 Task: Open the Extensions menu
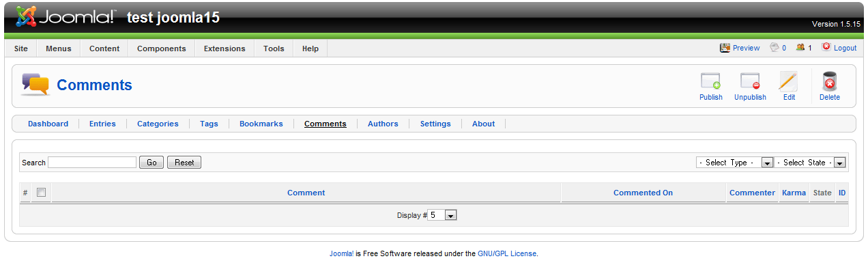pyautogui.click(x=225, y=49)
